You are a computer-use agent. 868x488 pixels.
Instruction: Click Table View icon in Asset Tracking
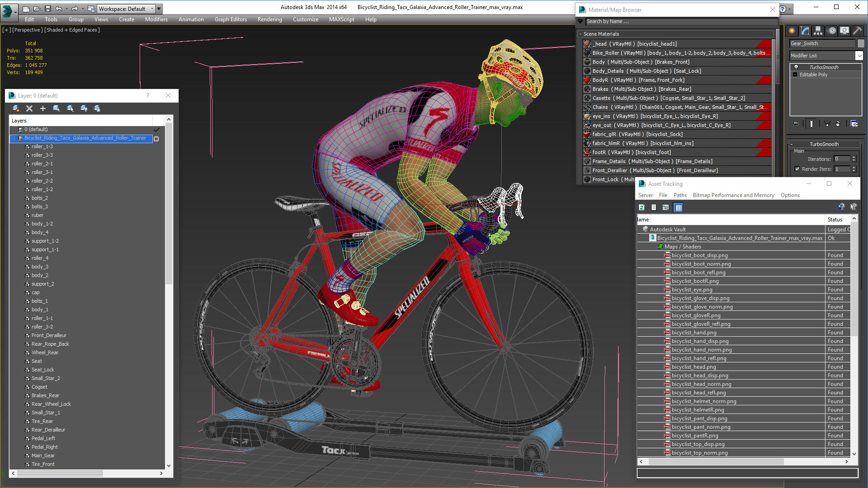678,207
